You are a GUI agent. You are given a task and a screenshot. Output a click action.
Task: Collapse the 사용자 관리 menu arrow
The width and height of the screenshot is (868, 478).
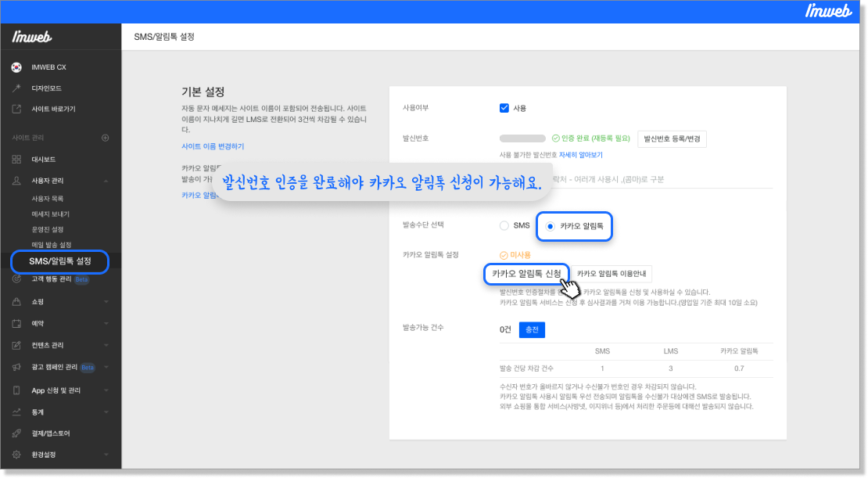coord(106,181)
